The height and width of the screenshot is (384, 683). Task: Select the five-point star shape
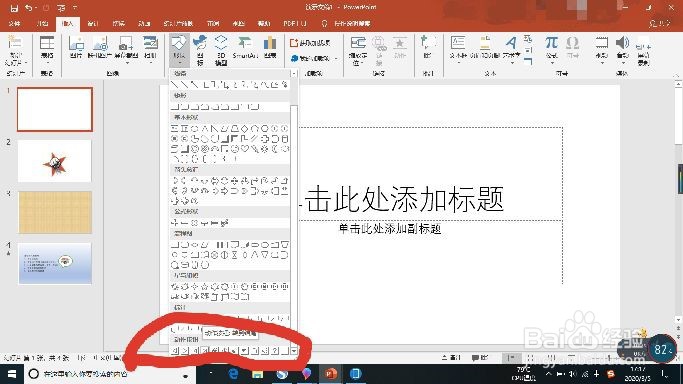point(205,286)
